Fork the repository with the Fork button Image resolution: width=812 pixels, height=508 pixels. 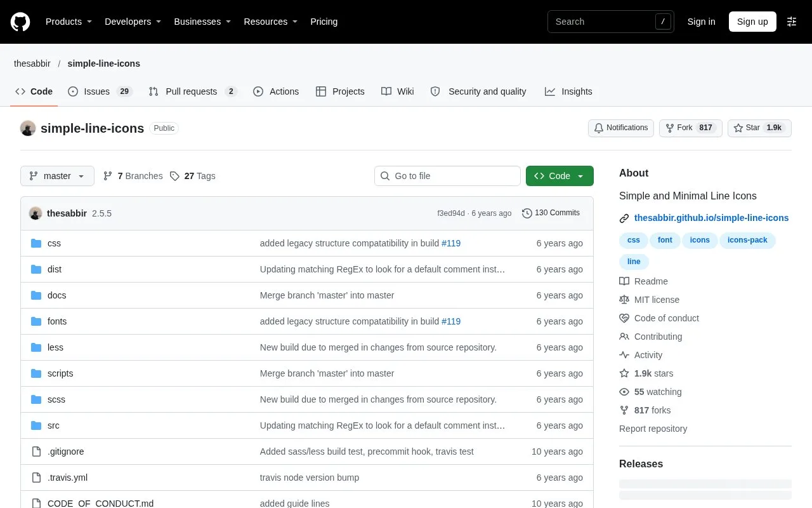pyautogui.click(x=690, y=128)
